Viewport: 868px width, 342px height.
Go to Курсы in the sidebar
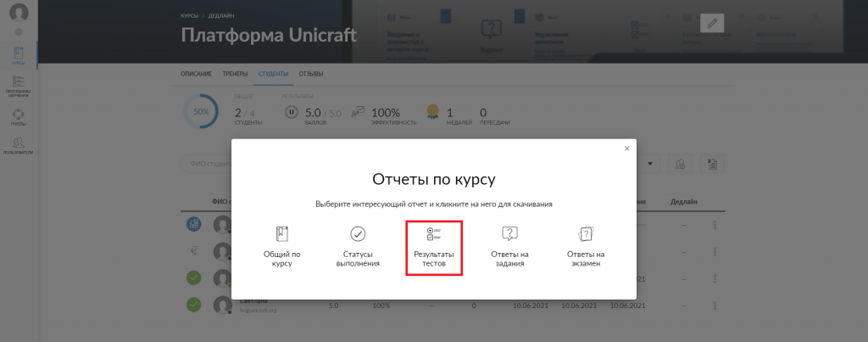click(19, 56)
